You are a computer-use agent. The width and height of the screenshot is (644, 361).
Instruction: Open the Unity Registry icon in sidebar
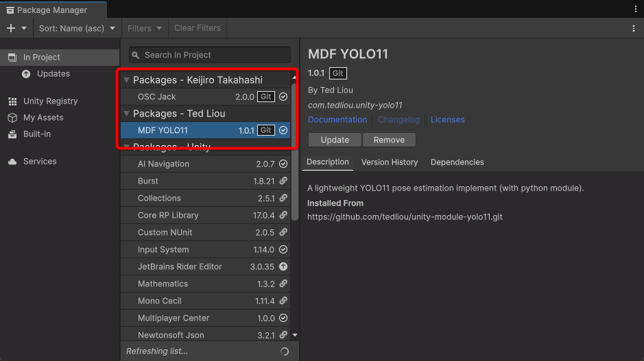point(12,101)
